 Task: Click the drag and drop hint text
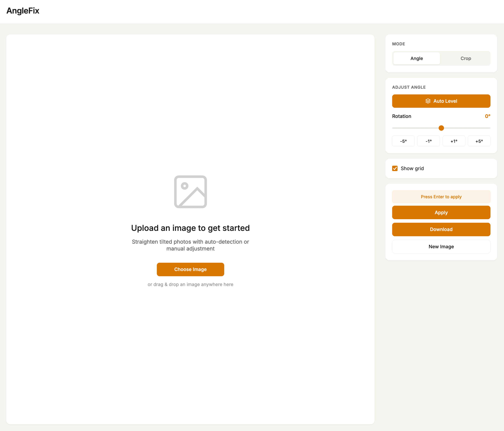coord(191,284)
